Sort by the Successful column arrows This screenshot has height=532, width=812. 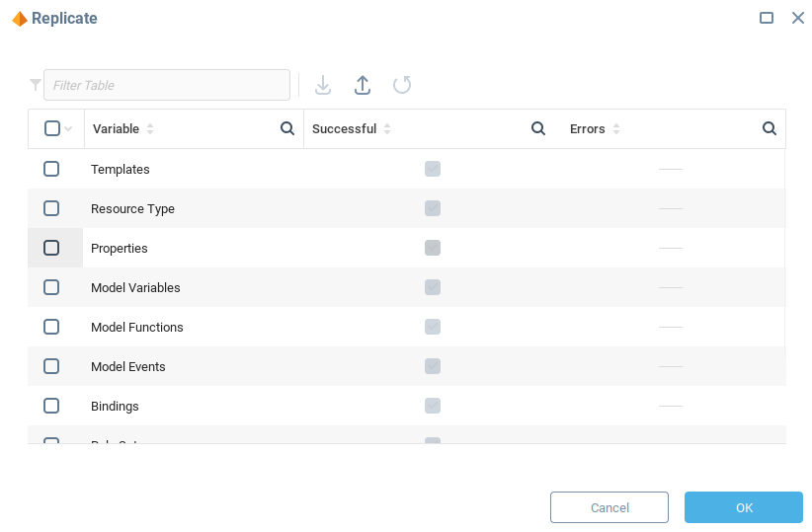point(387,129)
